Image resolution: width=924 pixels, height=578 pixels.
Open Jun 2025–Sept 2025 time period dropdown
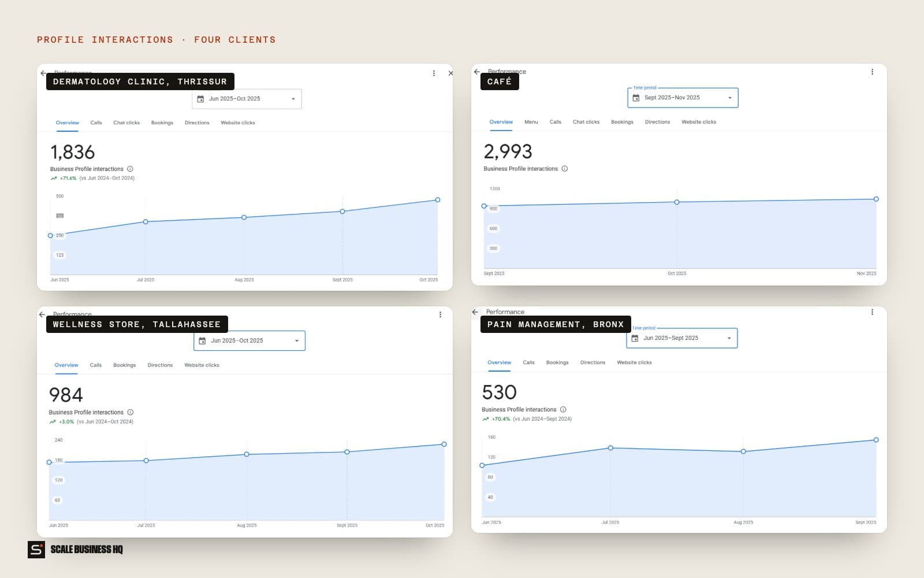682,338
